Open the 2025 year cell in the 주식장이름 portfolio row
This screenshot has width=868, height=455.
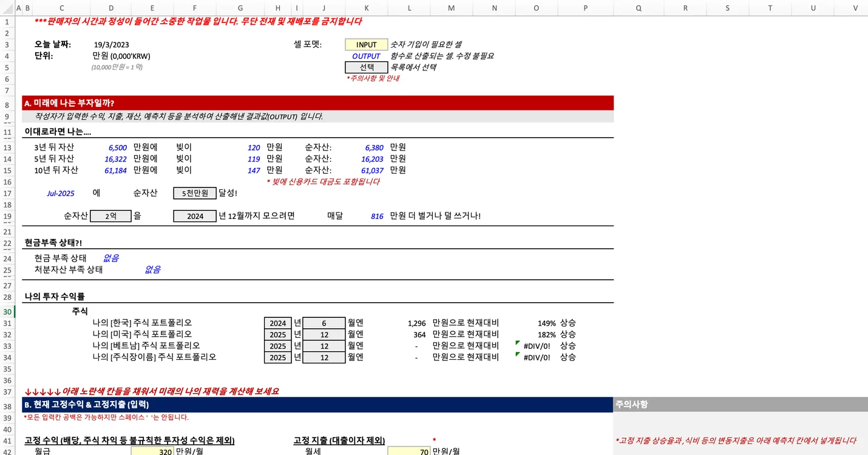(277, 358)
